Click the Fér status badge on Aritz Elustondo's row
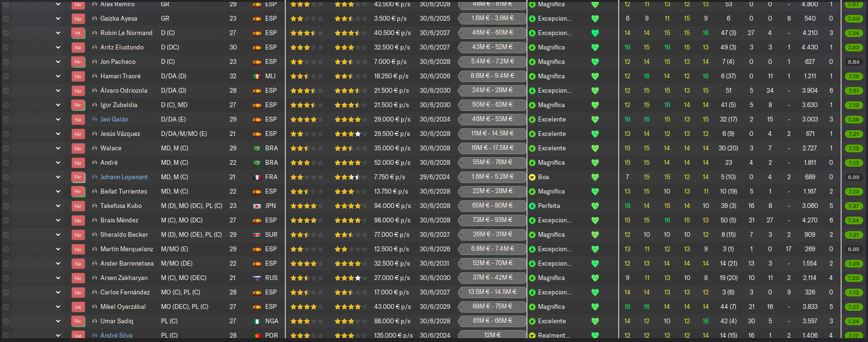The width and height of the screenshot is (868, 342). 78,48
